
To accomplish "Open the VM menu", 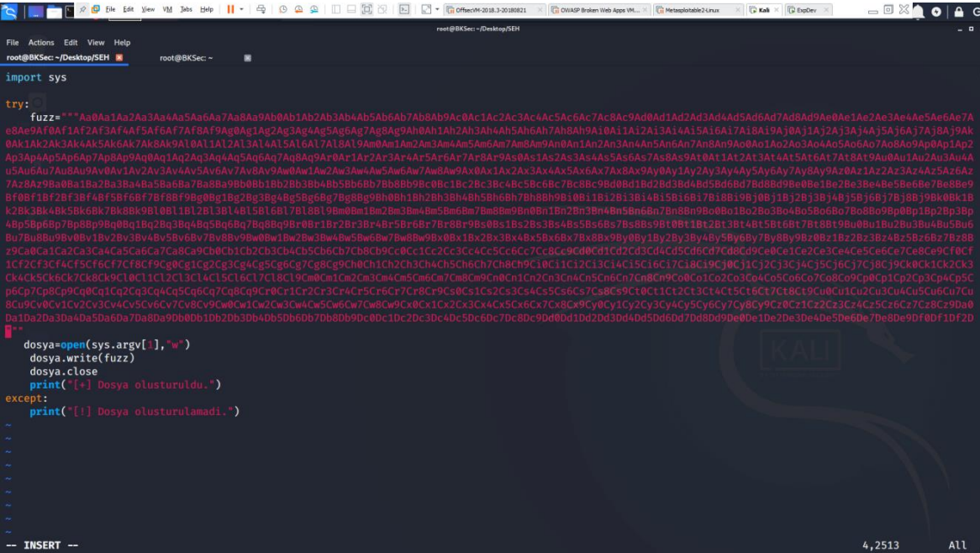I will (x=167, y=9).
